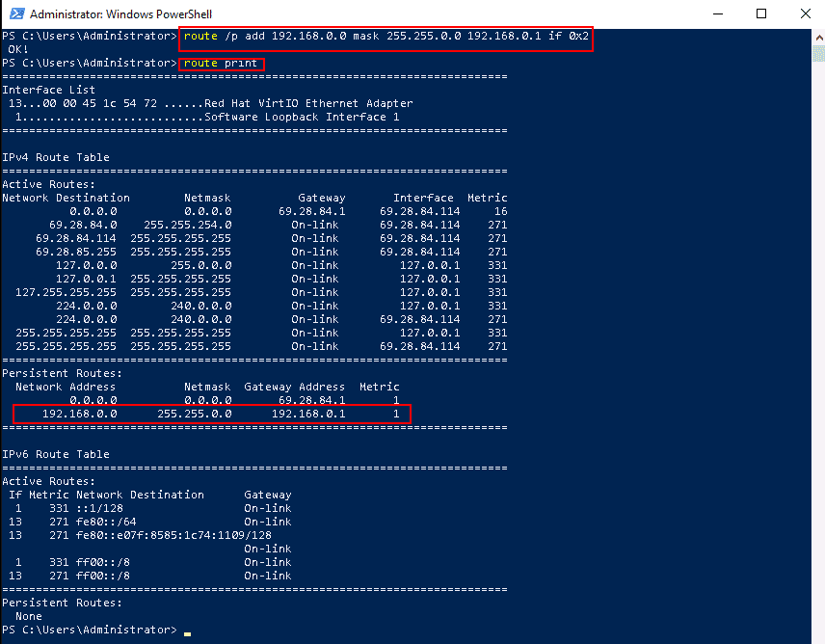Click persistent gateway '69.28.84.1'
The width and height of the screenshot is (825, 644).
tap(312, 400)
